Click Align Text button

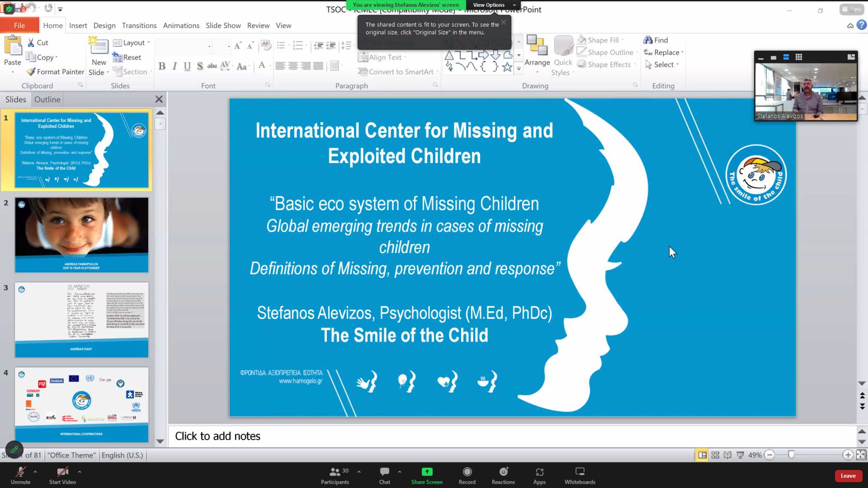click(x=381, y=57)
